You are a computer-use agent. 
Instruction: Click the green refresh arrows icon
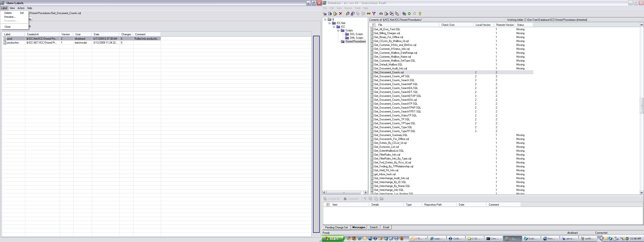(409, 14)
